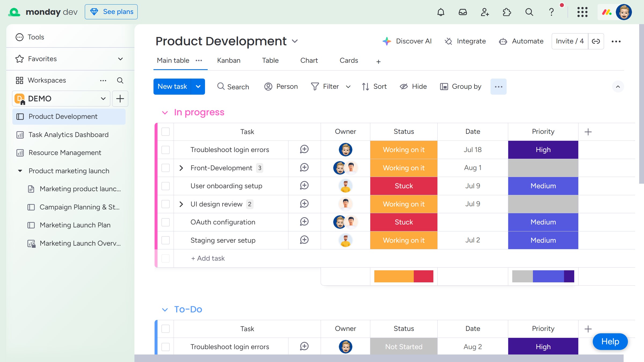Check the Staging server setup row
644x362 pixels.
[166, 240]
